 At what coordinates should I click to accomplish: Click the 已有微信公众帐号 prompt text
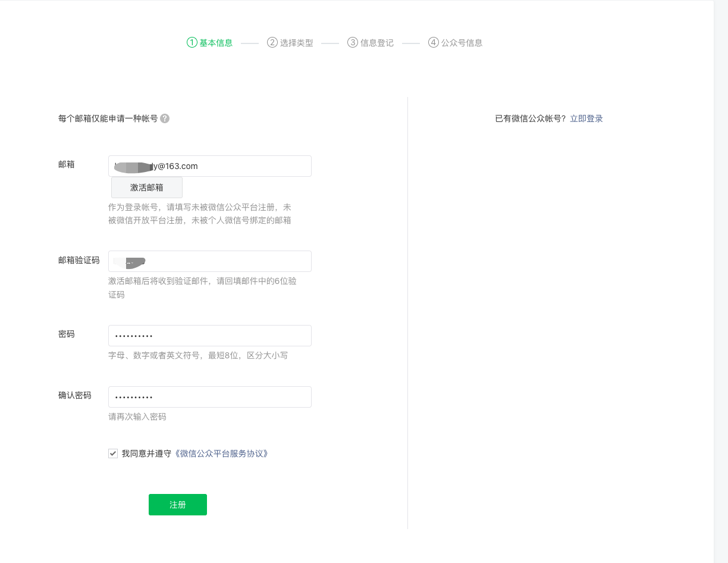(529, 118)
